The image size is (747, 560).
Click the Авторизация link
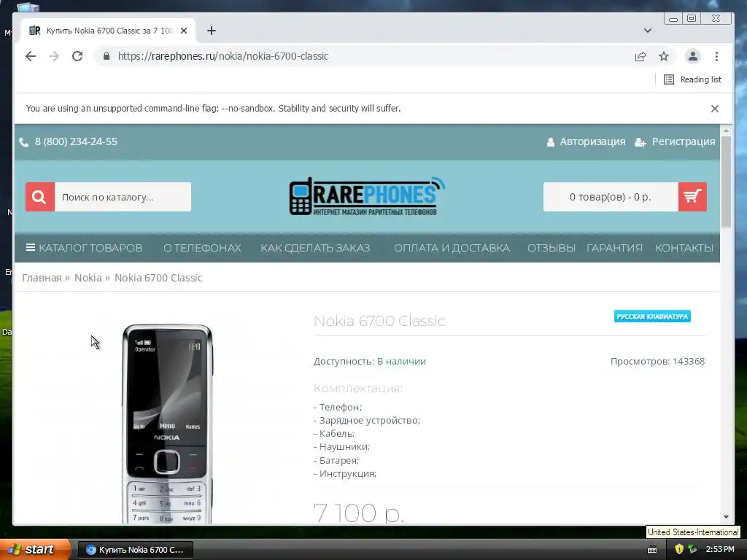(x=592, y=141)
